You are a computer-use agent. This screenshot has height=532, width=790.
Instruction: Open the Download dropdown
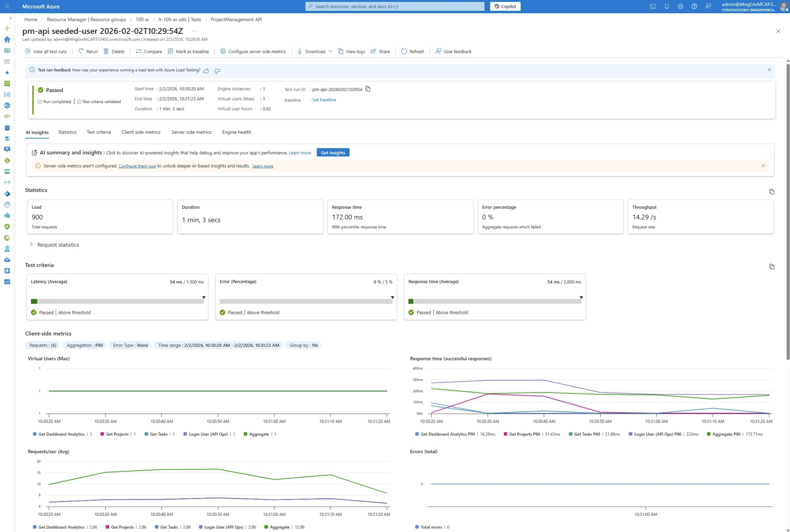315,51
